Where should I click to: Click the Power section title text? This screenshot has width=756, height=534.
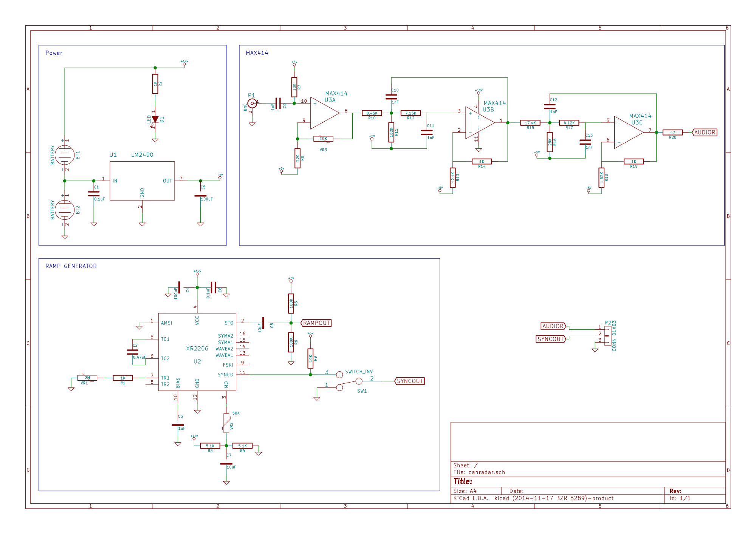(x=54, y=53)
